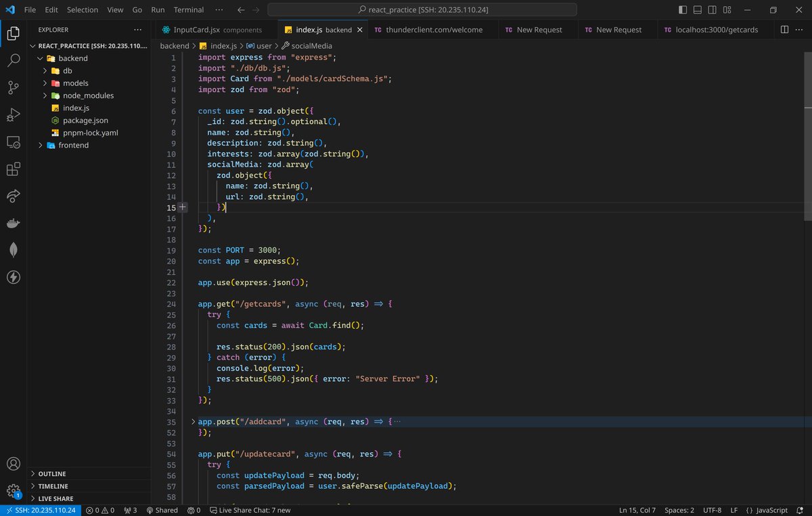Open the forwarded ports indicator showing 3
Viewport: 812px width, 516px height.
(x=131, y=510)
